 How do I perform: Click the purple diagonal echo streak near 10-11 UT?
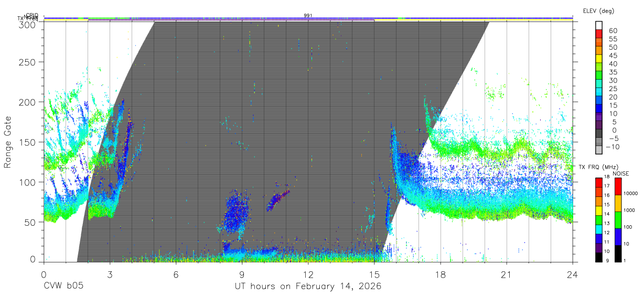(x=278, y=200)
